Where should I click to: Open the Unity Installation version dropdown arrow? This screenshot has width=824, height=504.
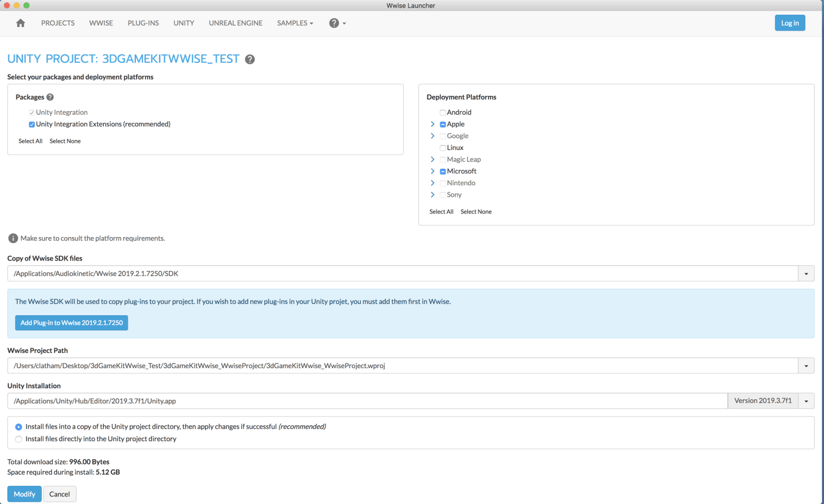[806, 401]
